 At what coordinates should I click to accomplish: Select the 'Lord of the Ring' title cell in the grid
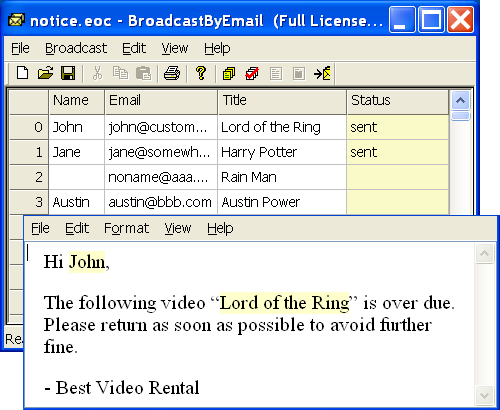(x=282, y=127)
